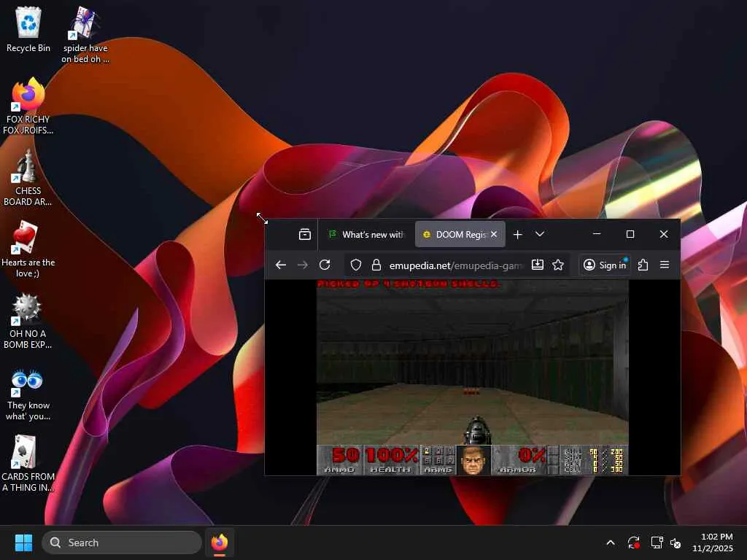The height and width of the screenshot is (560, 747).
Task: Open the Firefox hamburger application menu
Action: point(665,265)
